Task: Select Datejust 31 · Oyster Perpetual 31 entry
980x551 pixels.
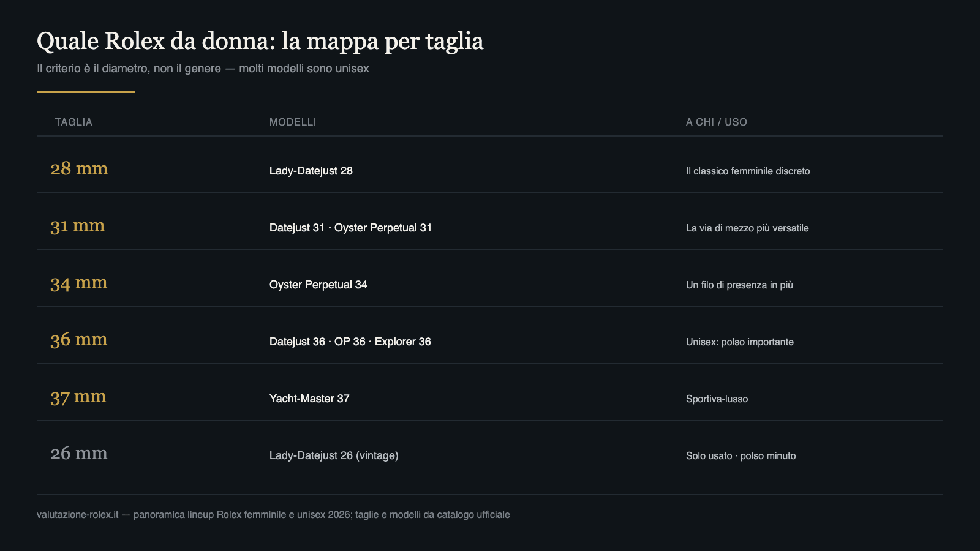Action: click(351, 228)
